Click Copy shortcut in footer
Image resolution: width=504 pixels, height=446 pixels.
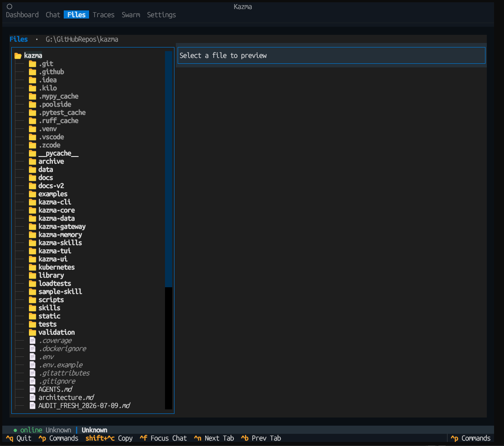(x=109, y=438)
